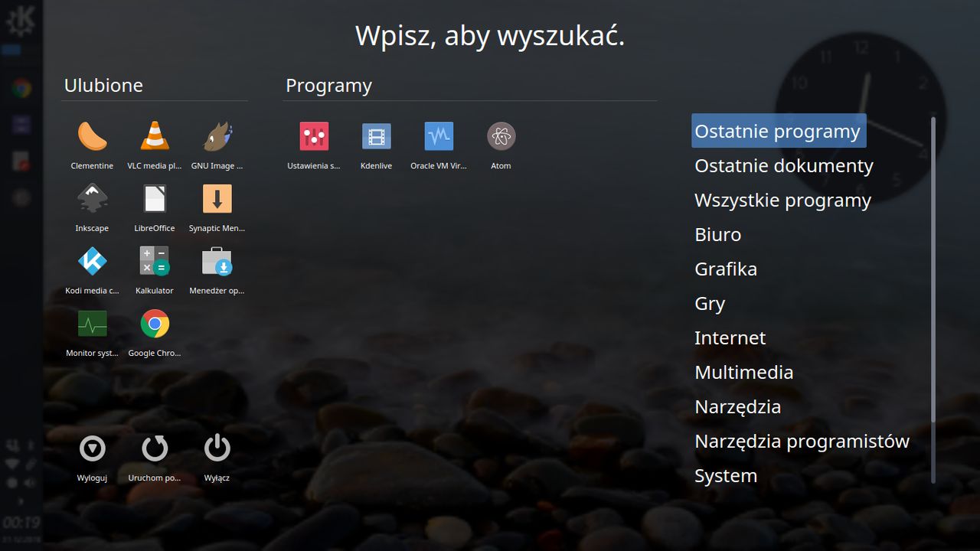Open the System category

click(x=726, y=476)
